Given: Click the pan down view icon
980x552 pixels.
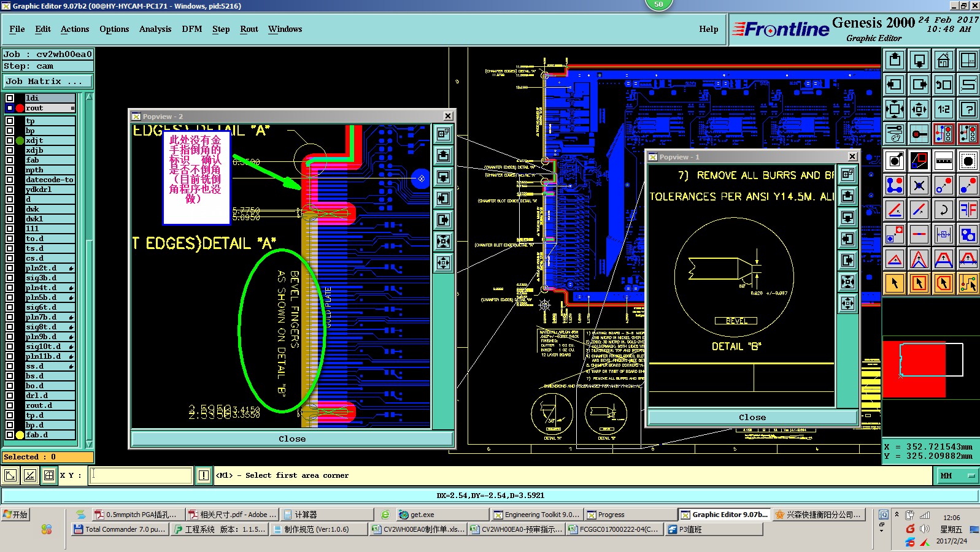Looking at the screenshot, I should coord(919,60).
